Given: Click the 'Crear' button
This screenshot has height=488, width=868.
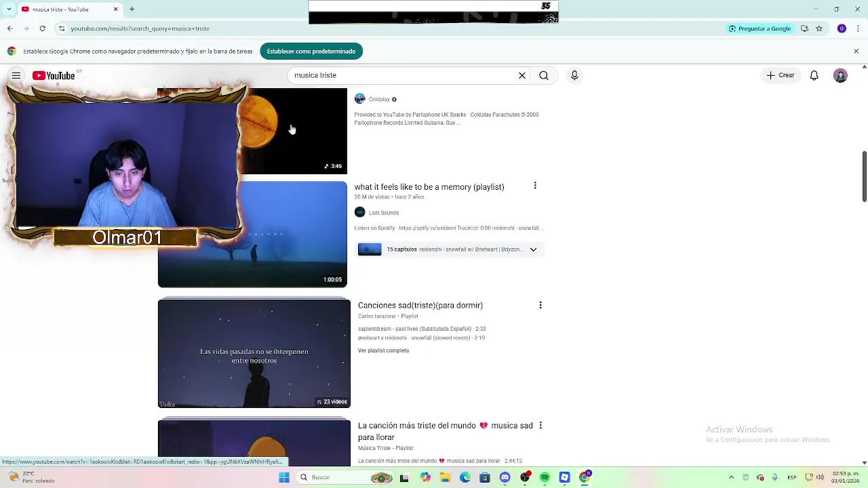Looking at the screenshot, I should 780,75.
